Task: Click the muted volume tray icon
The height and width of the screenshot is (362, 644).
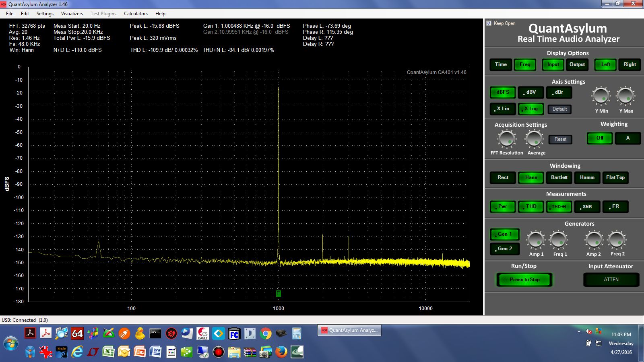Action: click(x=588, y=331)
